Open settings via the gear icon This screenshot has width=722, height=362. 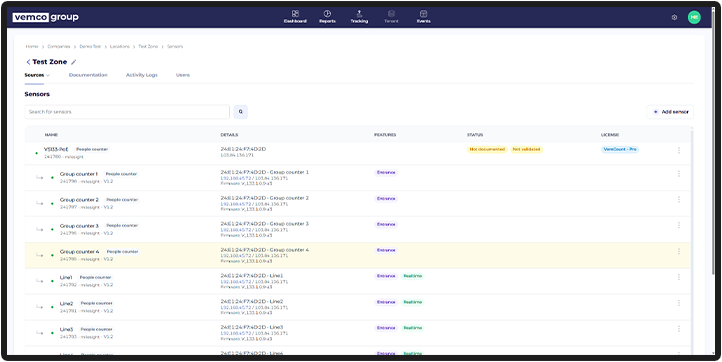click(x=674, y=18)
